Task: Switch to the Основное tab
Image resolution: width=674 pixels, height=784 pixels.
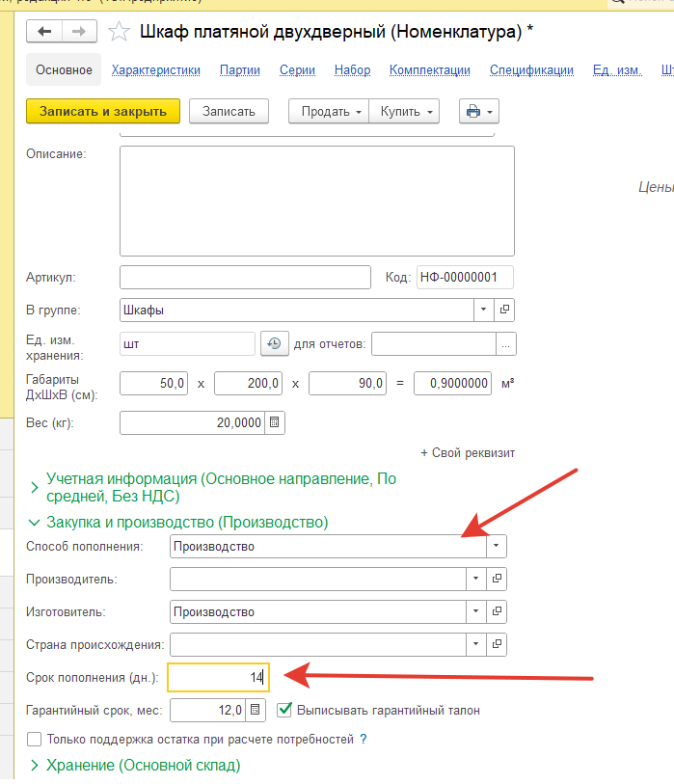Action: click(64, 70)
